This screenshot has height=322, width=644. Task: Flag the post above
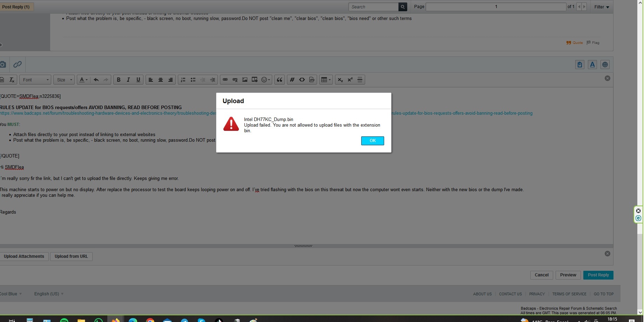point(593,43)
